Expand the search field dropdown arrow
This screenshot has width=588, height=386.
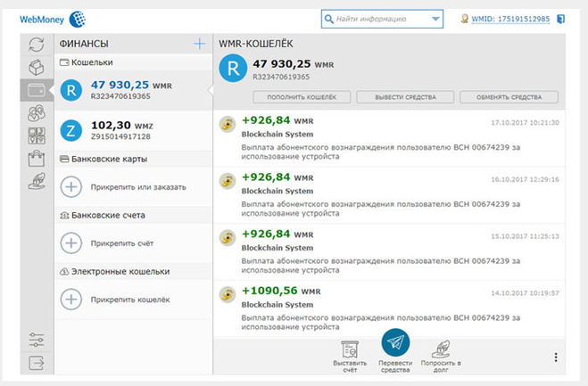click(435, 19)
